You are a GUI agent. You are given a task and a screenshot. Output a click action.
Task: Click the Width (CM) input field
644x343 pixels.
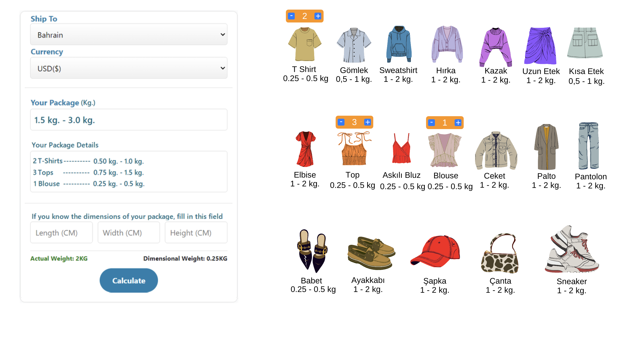point(129,233)
